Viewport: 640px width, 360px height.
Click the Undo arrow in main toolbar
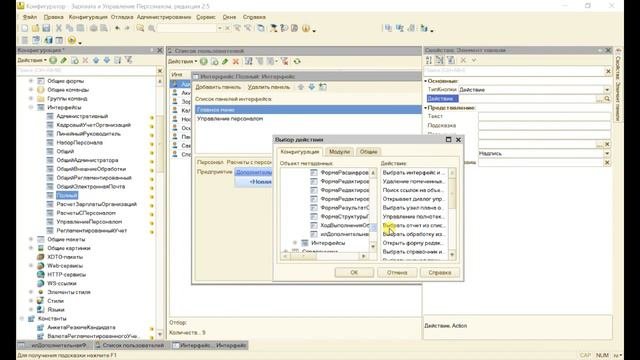(118, 28)
